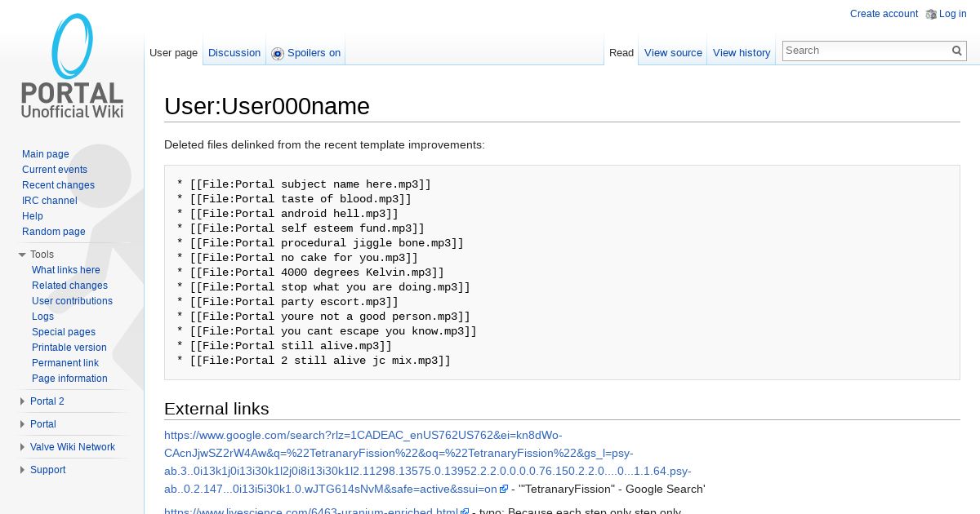
Task: Open Recent changes link
Action: (58, 185)
